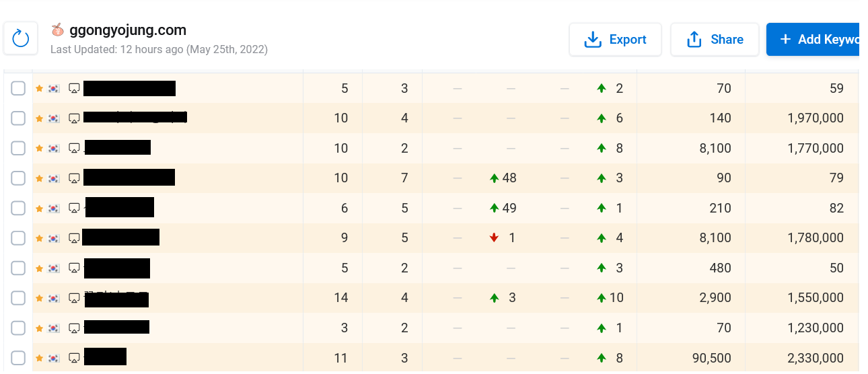Click the star icon in the volume 2,900 row

[x=39, y=297]
